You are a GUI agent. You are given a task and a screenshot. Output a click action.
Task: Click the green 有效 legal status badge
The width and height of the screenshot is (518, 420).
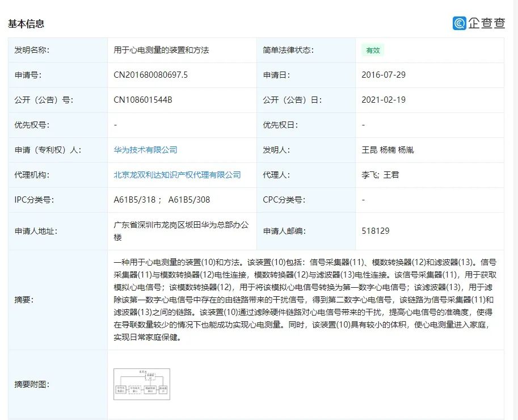(373, 50)
